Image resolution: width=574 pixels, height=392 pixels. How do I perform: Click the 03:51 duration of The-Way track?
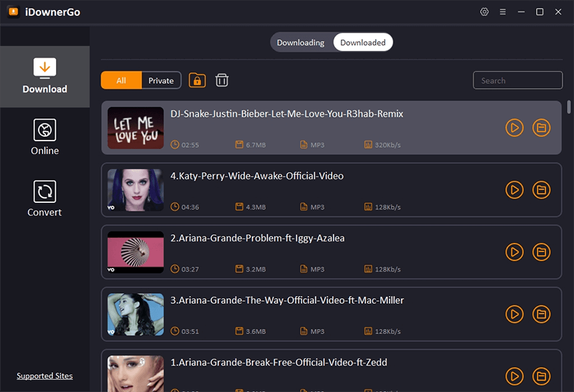(x=190, y=331)
